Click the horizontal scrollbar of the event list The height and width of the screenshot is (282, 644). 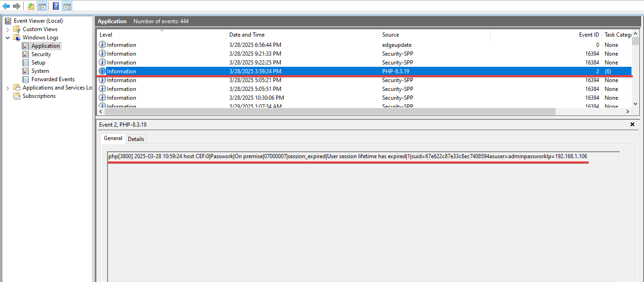pyautogui.click(x=324, y=111)
